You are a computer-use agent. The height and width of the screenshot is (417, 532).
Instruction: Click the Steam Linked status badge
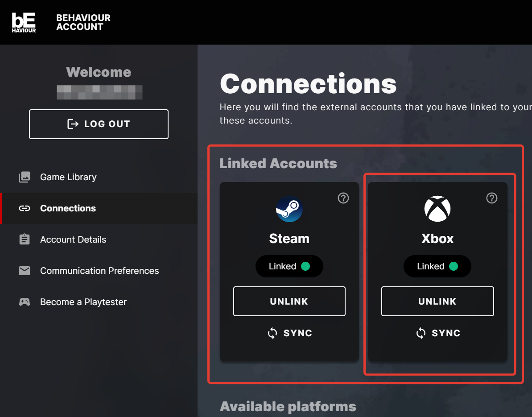pyautogui.click(x=289, y=266)
